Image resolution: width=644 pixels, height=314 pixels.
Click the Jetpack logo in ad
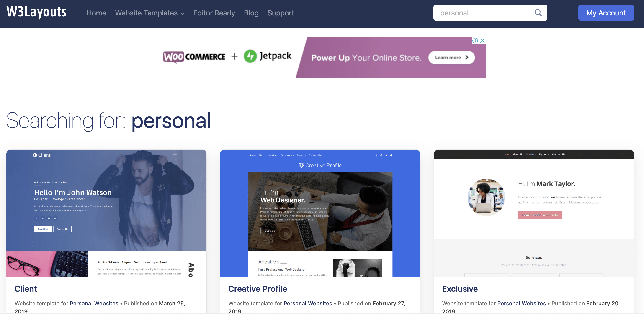[268, 56]
